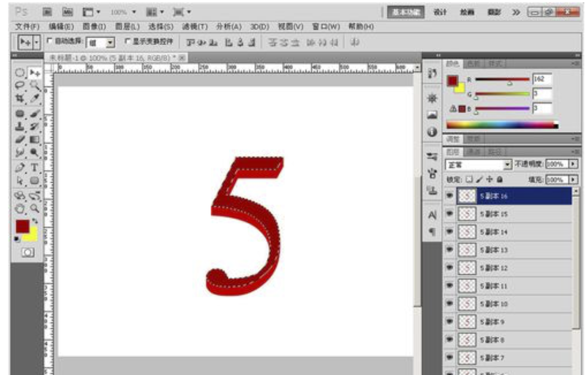Enable the 显示变换控件 checkbox
The width and height of the screenshot is (588, 375).
pyautogui.click(x=127, y=41)
